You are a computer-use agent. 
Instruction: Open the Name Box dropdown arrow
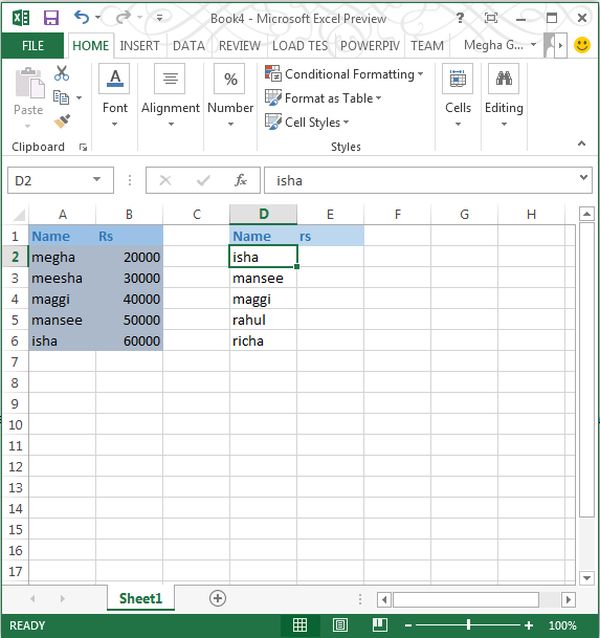point(97,179)
